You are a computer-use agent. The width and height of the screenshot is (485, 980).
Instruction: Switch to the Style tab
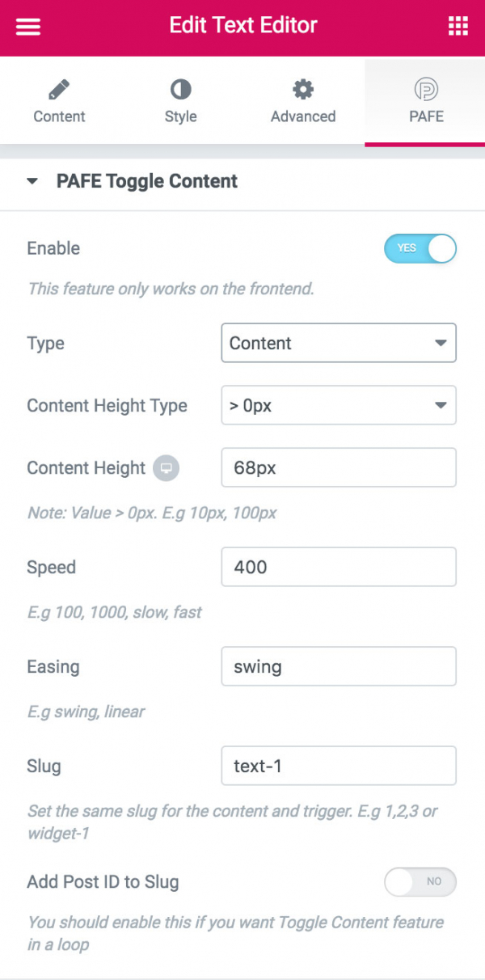180,100
